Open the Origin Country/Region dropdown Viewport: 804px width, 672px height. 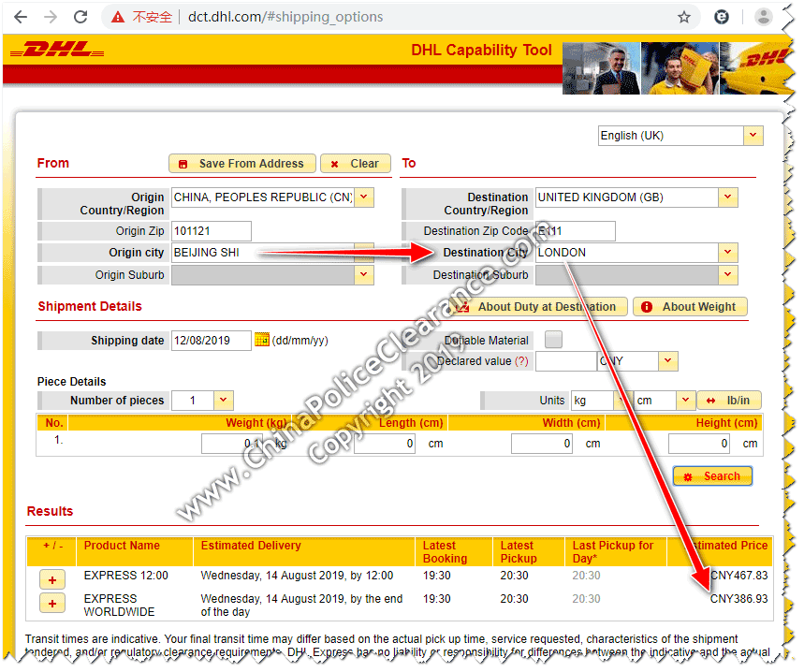(x=363, y=197)
